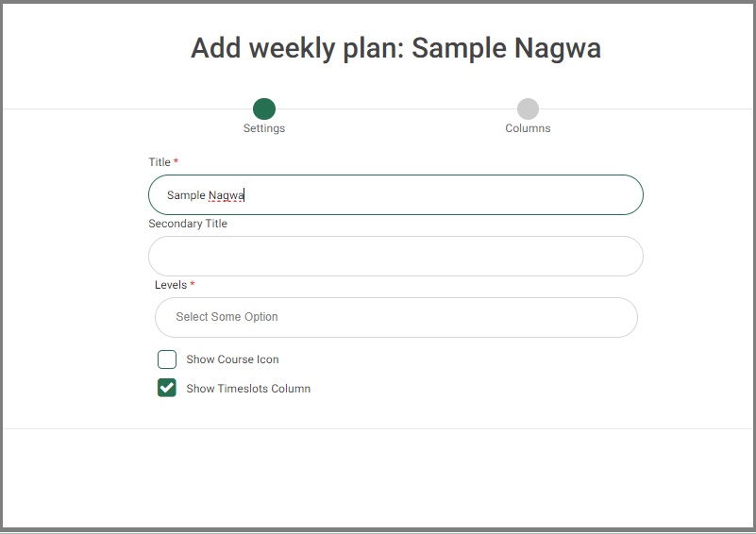Click the grey Columns step circle

[x=528, y=108]
